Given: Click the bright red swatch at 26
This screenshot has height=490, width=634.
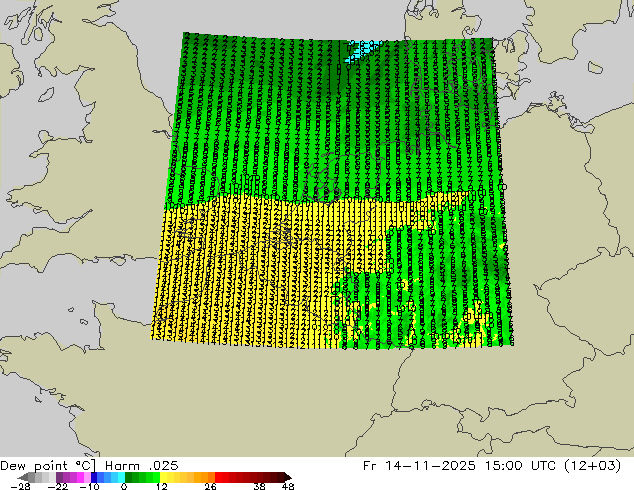Looking at the screenshot, I should [218, 477].
